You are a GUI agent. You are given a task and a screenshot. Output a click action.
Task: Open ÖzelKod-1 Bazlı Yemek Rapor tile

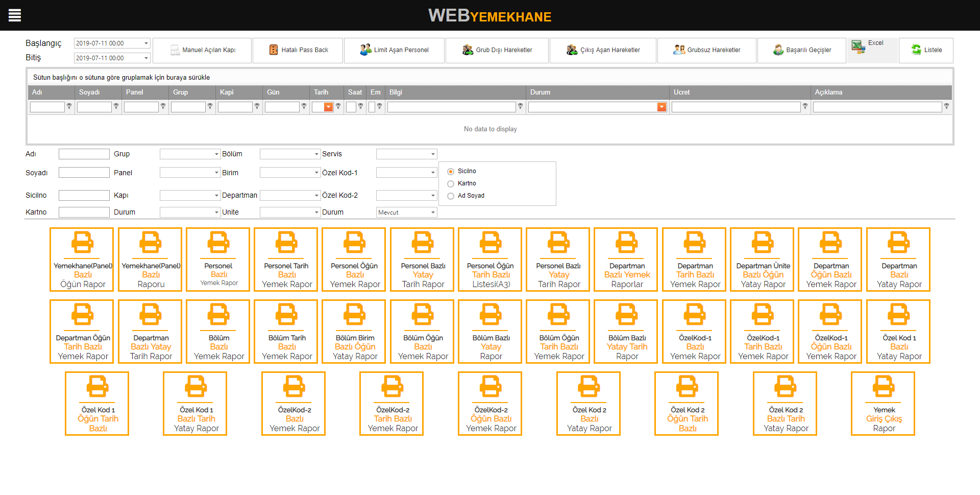pos(695,332)
